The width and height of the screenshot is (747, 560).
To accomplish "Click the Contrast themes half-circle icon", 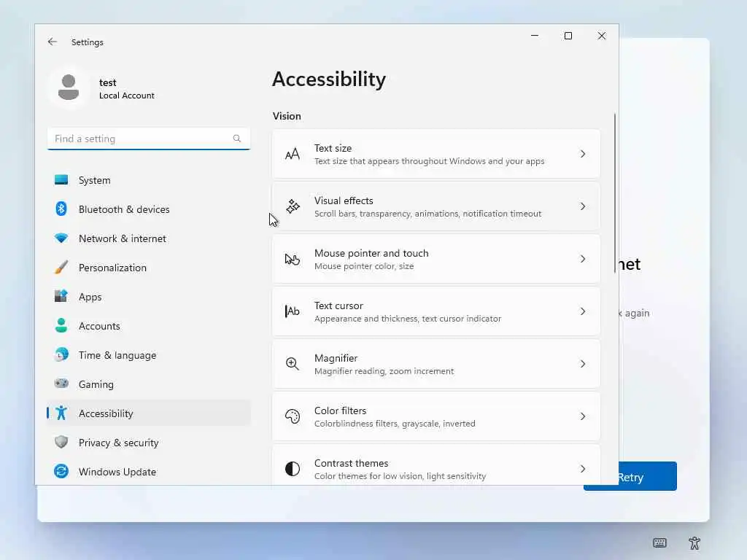I will pos(293,469).
